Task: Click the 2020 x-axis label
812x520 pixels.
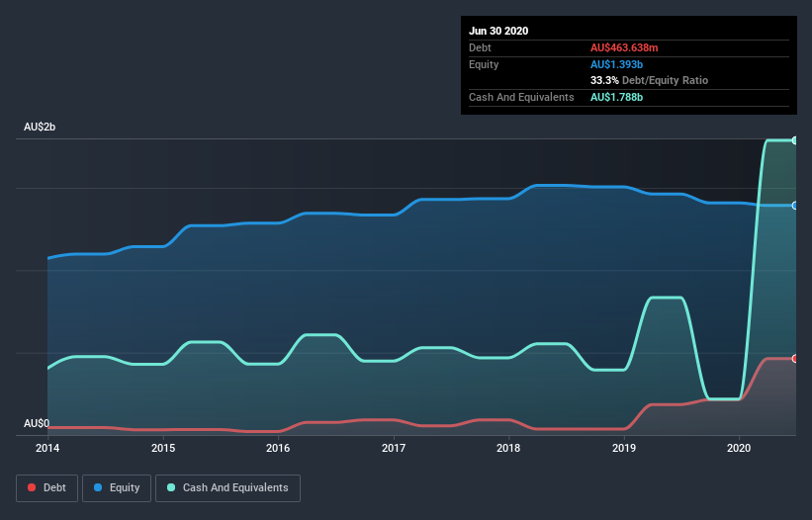Action: (x=739, y=448)
